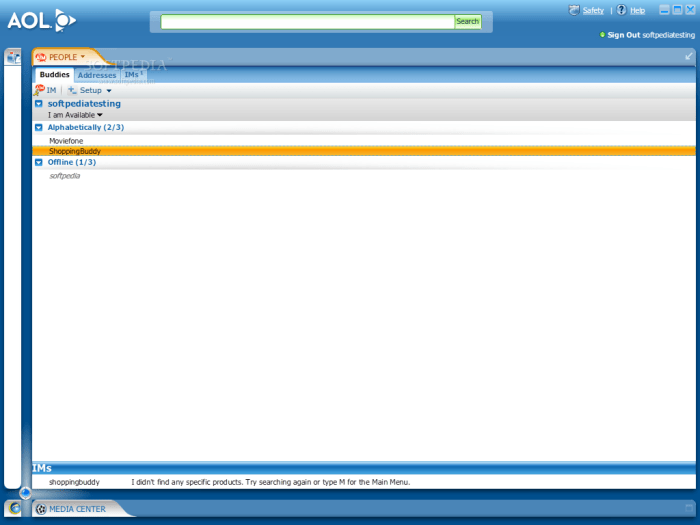Viewport: 700px width, 525px height.
Task: Minimize the AOL window
Action: [664, 10]
